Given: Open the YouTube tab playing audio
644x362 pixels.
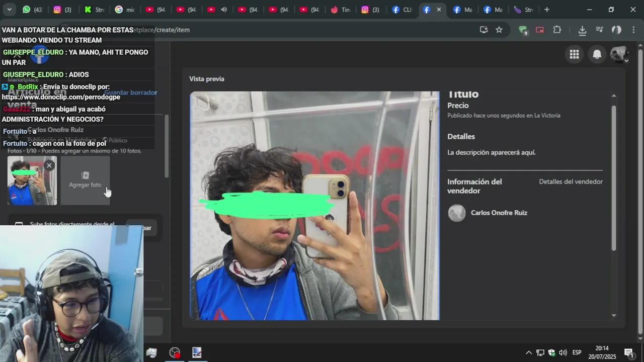Looking at the screenshot, I should (217, 10).
